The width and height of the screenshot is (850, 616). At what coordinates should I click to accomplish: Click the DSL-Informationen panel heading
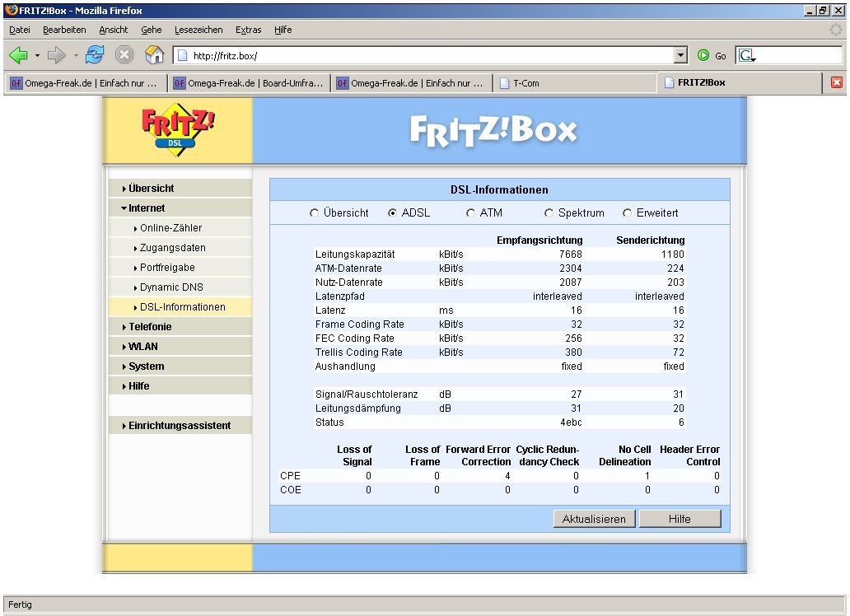coord(499,189)
